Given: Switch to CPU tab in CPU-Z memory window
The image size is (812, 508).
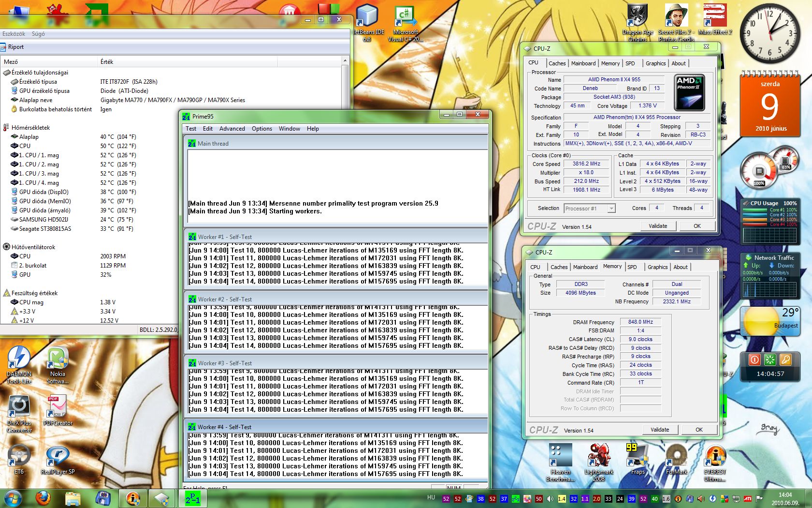Looking at the screenshot, I should pyautogui.click(x=536, y=267).
